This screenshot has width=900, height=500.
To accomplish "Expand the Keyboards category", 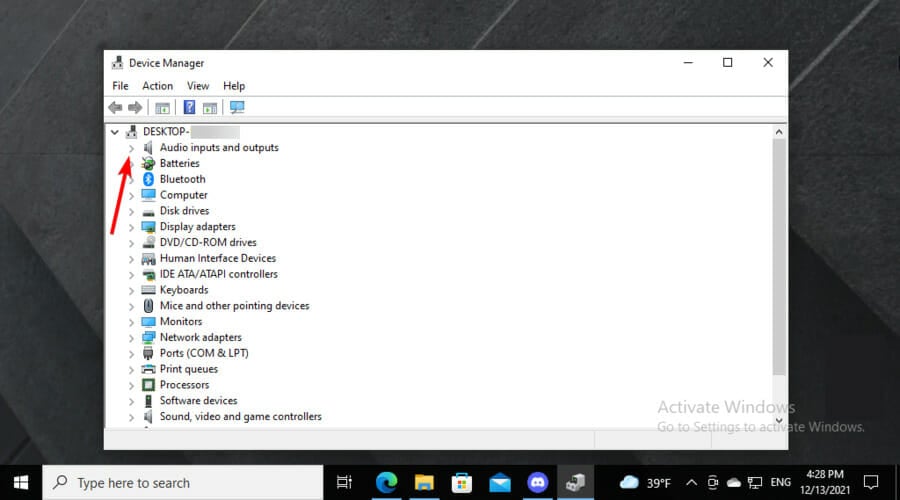I will [x=131, y=290].
